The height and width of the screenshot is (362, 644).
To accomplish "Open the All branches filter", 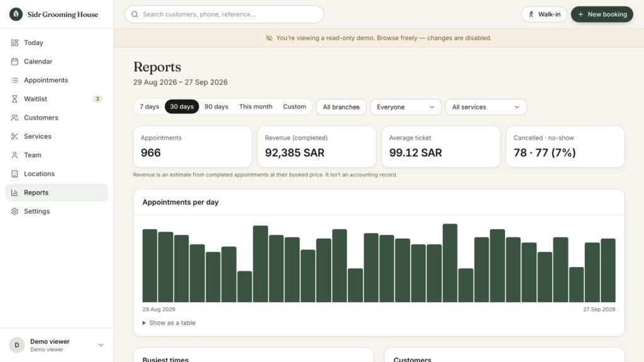I will (x=341, y=107).
